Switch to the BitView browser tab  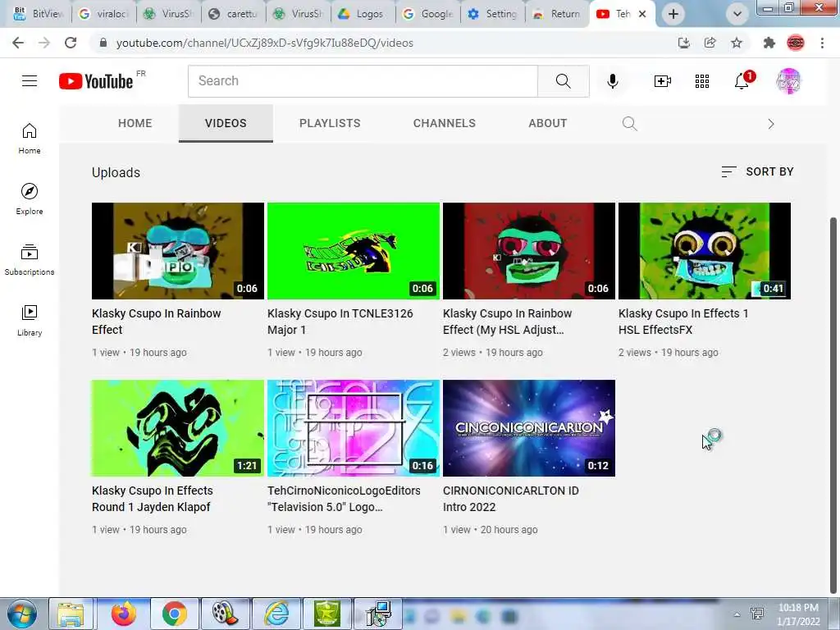(39, 14)
